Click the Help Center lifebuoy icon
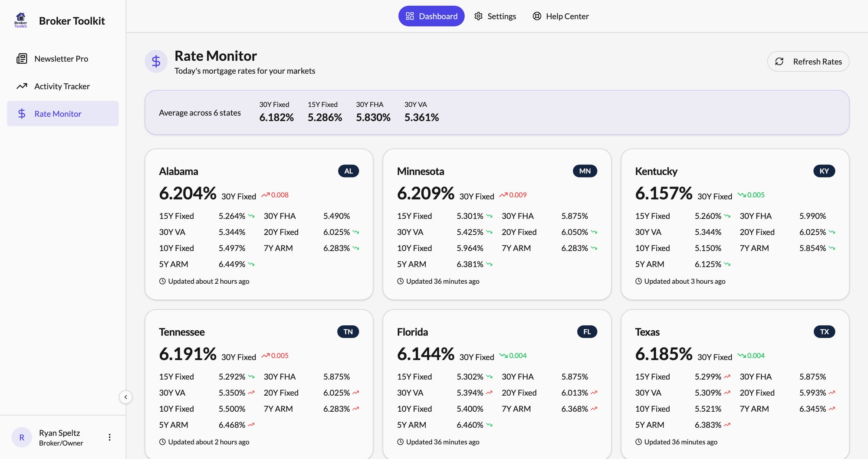This screenshot has width=868, height=459. (537, 16)
